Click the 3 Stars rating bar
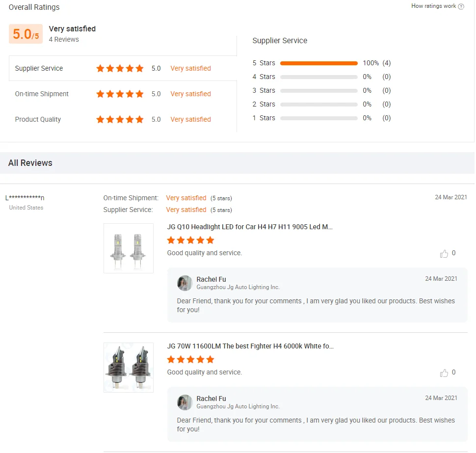Screen dimensions: 476x453 tap(319, 90)
